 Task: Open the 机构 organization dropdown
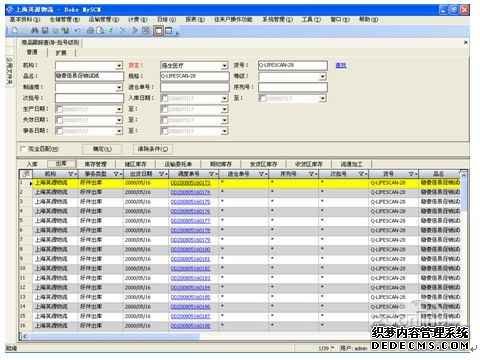tap(119, 66)
